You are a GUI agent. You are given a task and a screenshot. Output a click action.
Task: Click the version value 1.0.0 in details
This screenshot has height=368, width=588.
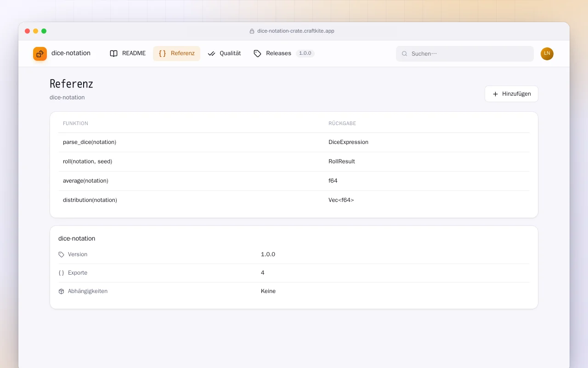(x=268, y=254)
